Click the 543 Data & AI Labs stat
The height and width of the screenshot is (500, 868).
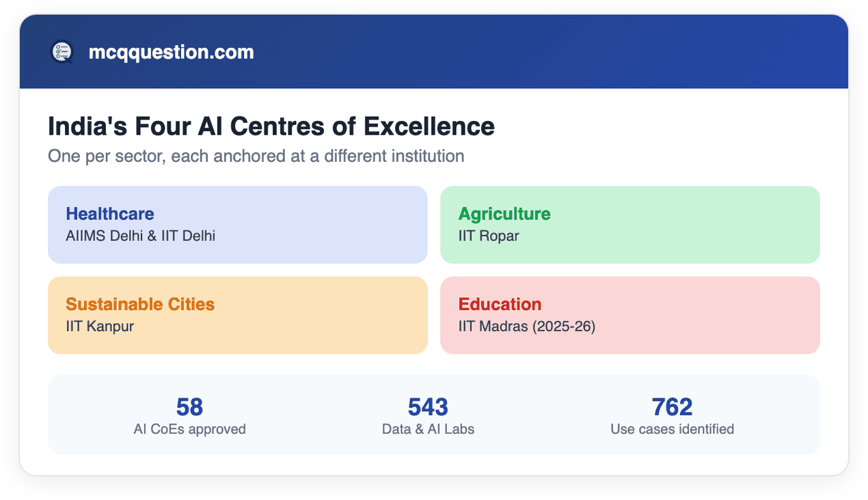pyautogui.click(x=428, y=416)
